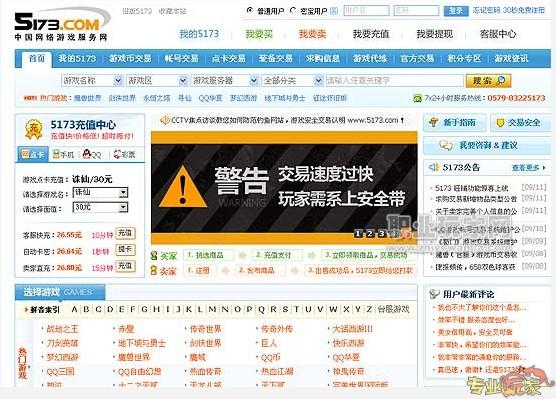
Task: Expand the 游戏名称 dropdown
Action: [118, 81]
